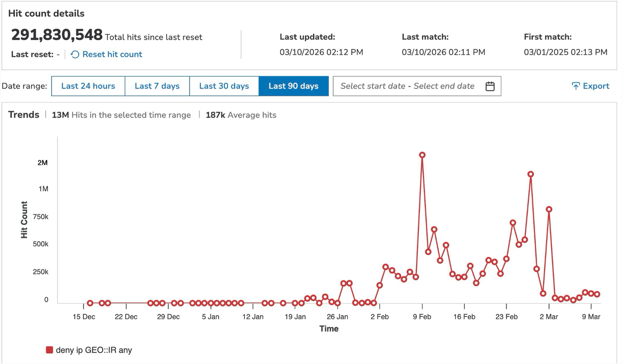This screenshot has height=364, width=623.
Task: Click the Trends section heading
Action: click(23, 115)
